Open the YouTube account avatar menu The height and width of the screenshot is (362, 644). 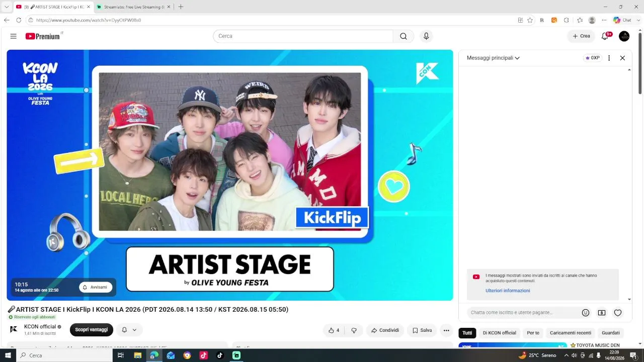tap(624, 36)
